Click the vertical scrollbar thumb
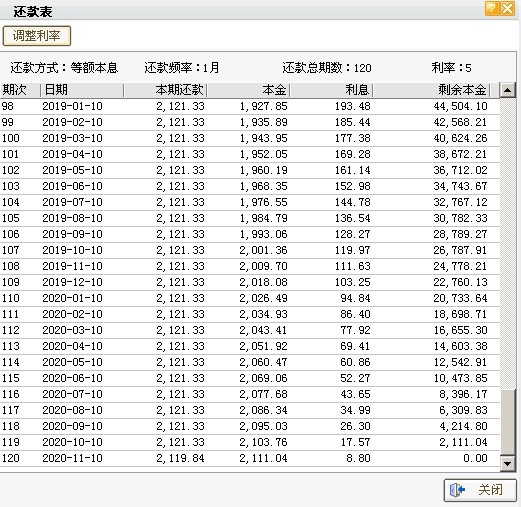 [508, 422]
